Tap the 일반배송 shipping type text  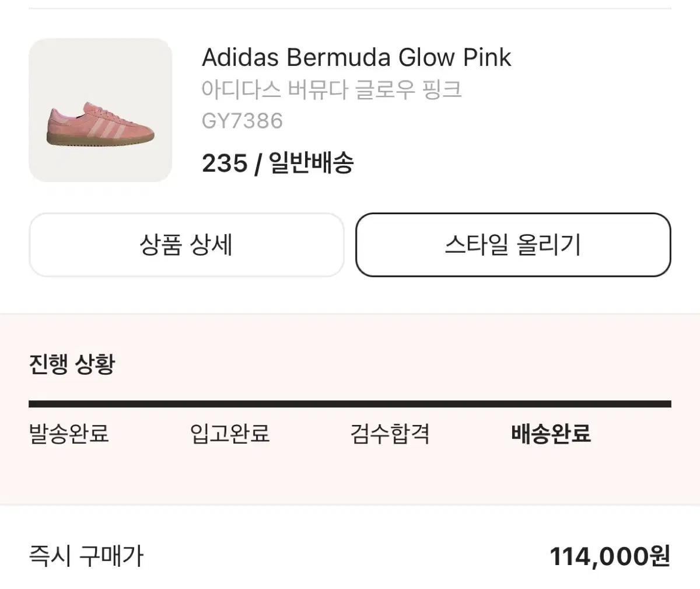coord(311,163)
